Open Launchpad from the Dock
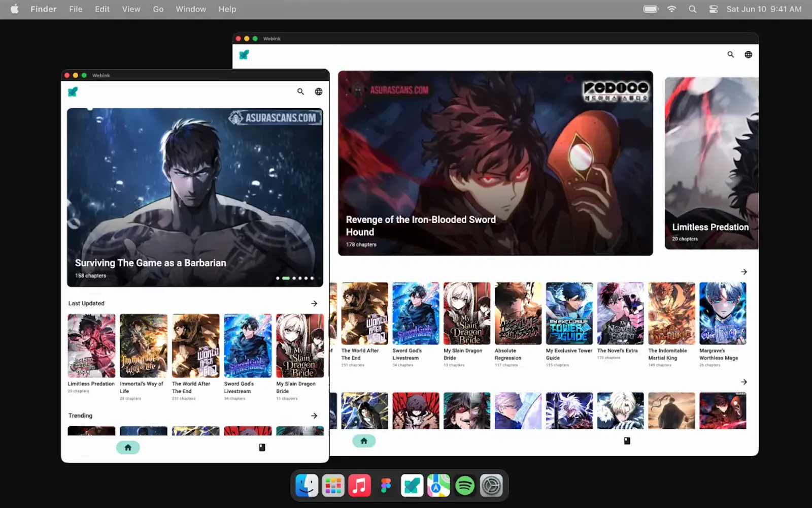The width and height of the screenshot is (812, 508). pos(333,486)
